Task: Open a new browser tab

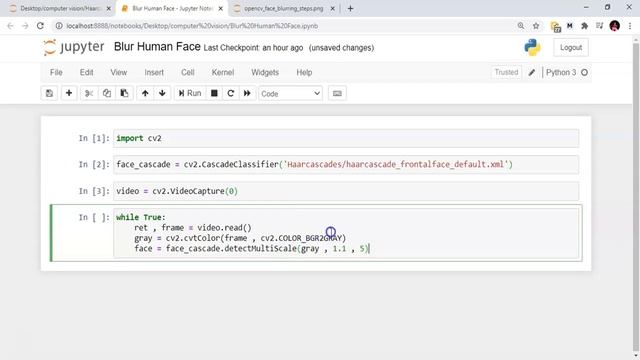Action: click(x=350, y=9)
